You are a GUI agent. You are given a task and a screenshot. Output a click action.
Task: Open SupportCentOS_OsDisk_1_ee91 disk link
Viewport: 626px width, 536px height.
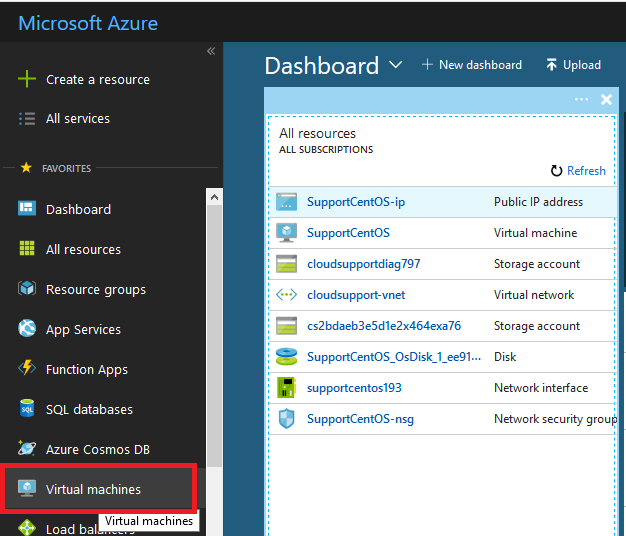coord(394,357)
